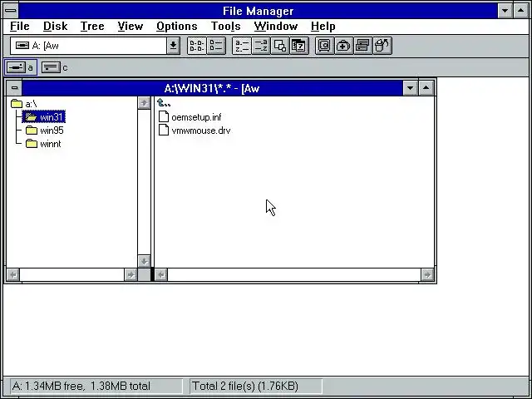Select the view all file details icon
The width and height of the screenshot is (532, 399).
tap(216, 46)
